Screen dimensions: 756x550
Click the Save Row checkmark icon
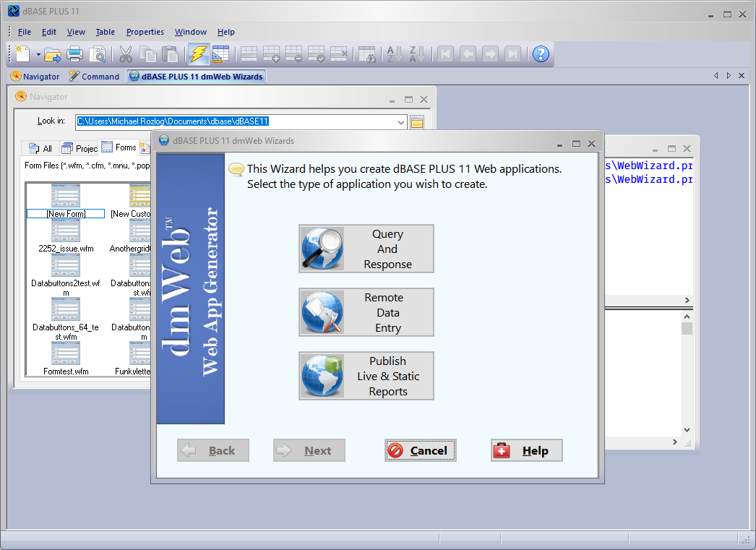[x=317, y=54]
